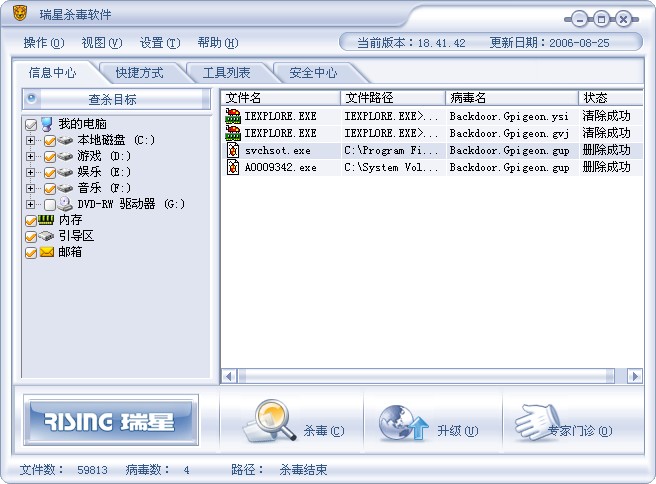Click the 杀毒(C) scan button

[293, 422]
